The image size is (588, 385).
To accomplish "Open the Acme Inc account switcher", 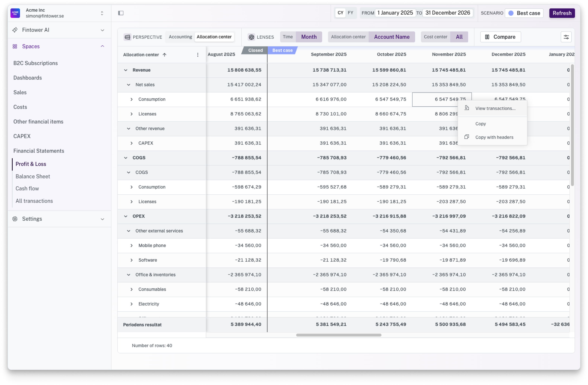I will tap(102, 13).
